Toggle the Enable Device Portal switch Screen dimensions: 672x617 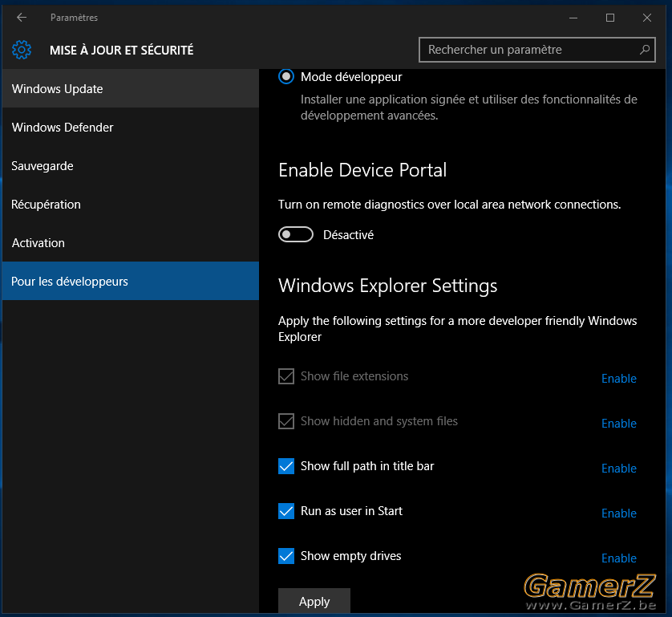pyautogui.click(x=296, y=234)
